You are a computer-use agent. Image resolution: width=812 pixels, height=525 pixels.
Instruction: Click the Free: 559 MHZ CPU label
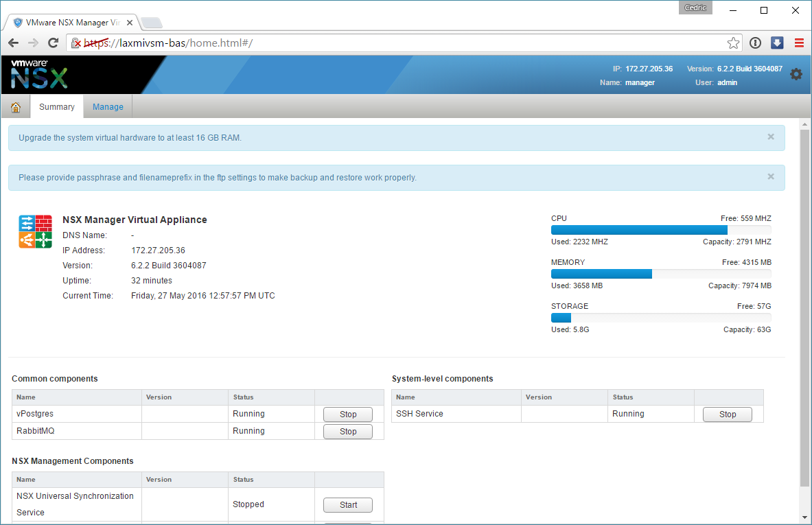coord(745,218)
